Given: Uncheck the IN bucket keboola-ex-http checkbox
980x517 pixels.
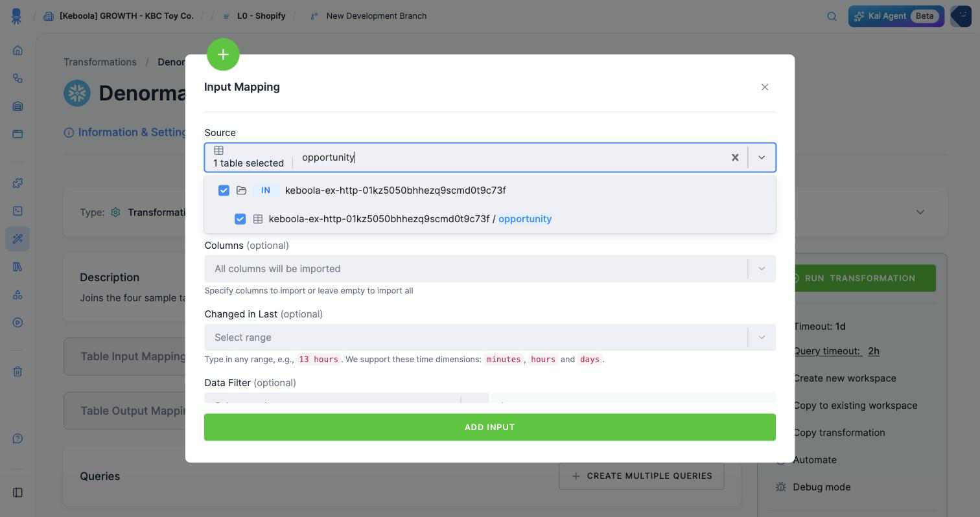Looking at the screenshot, I should pyautogui.click(x=224, y=190).
